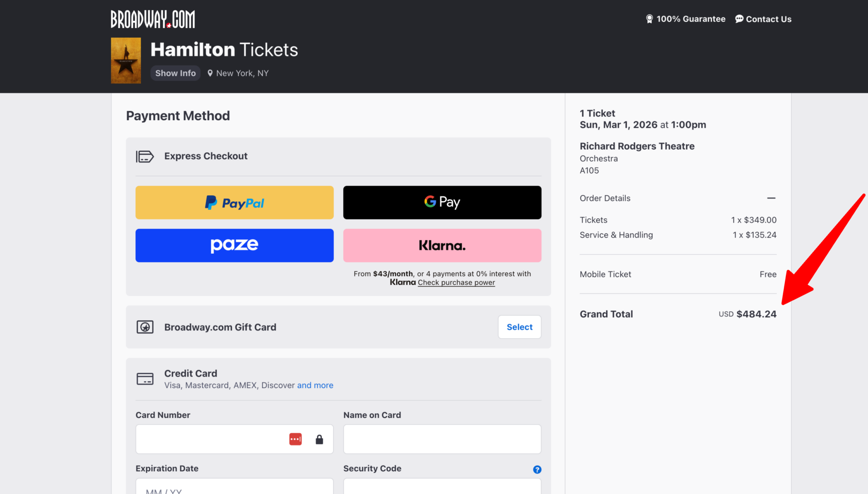Click the "and more" card types link
The height and width of the screenshot is (494, 868).
[x=315, y=385]
